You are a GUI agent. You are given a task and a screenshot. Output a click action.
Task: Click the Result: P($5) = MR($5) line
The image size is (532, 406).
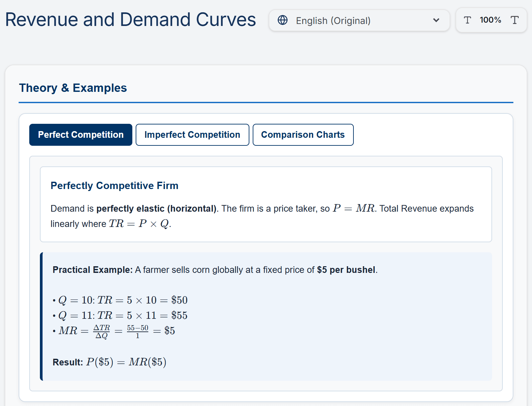[x=109, y=362]
